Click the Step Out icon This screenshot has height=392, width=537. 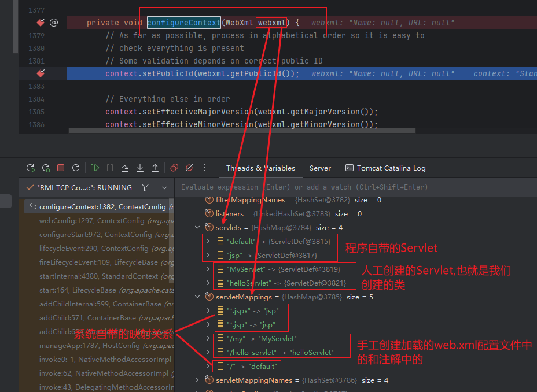click(x=155, y=168)
